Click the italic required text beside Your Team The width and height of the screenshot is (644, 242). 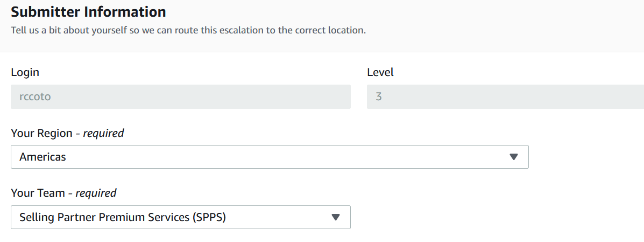point(96,193)
